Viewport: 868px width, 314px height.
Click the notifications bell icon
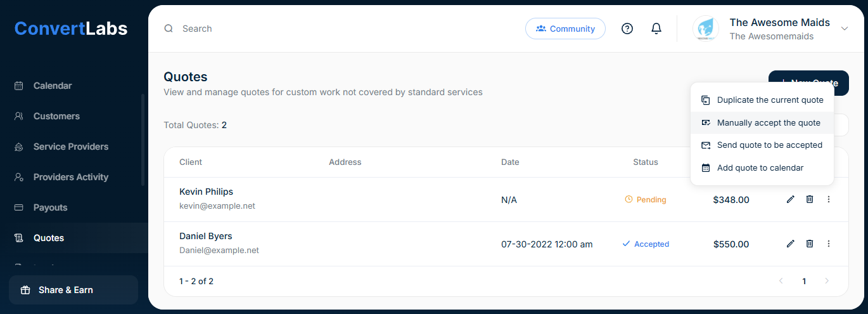pos(656,29)
